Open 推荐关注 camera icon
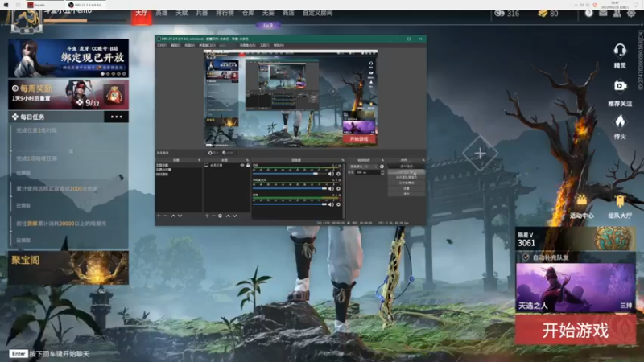This screenshot has height=362, width=644. (620, 86)
